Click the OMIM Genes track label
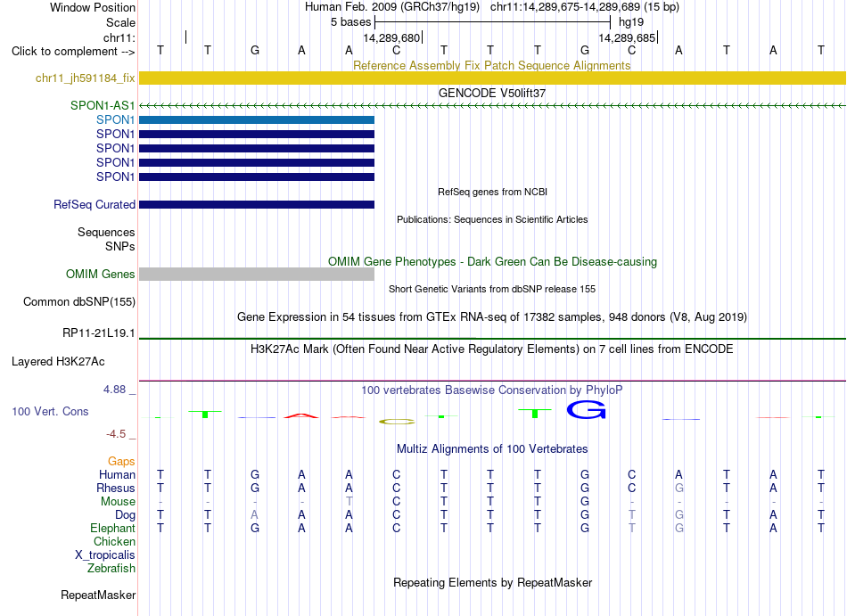Screen dimensions: 847x616 pyautogui.click(x=101, y=275)
